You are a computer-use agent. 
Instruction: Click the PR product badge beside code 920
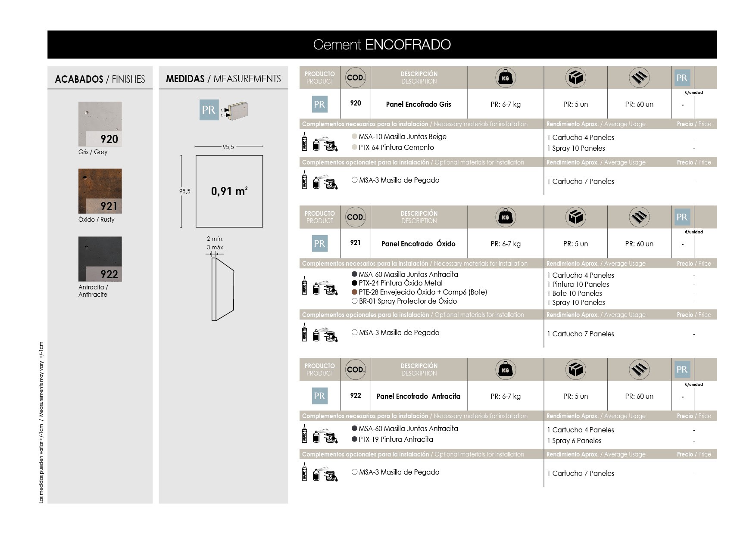tap(320, 104)
